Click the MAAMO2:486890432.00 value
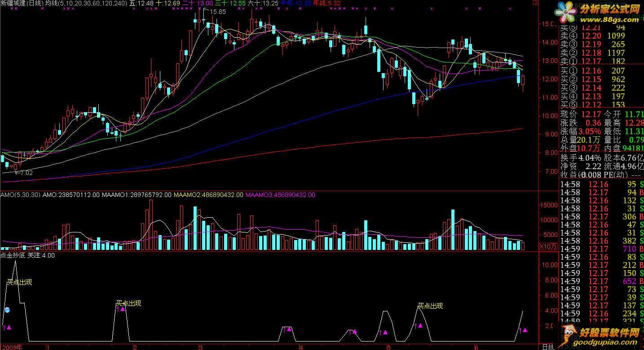Viewport: 644px width, 350px height. (208, 195)
